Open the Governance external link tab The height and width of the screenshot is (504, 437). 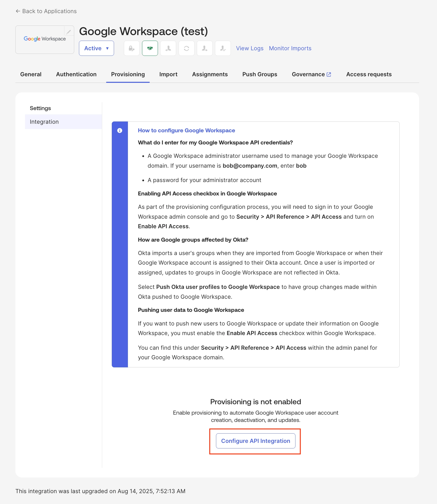312,74
